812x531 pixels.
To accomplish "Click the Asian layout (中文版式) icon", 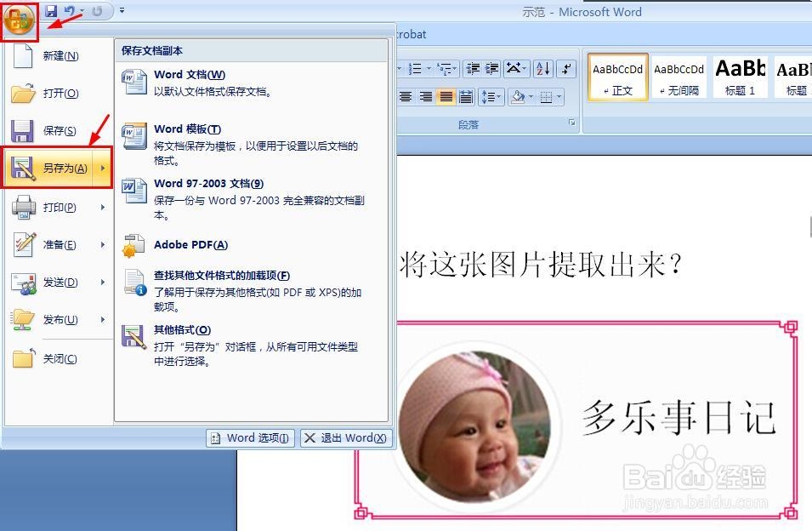I will tap(516, 68).
